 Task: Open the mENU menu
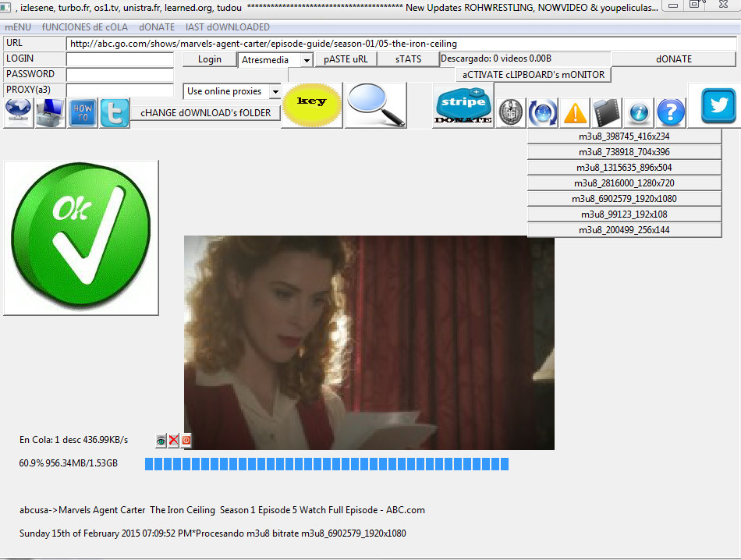tap(18, 27)
